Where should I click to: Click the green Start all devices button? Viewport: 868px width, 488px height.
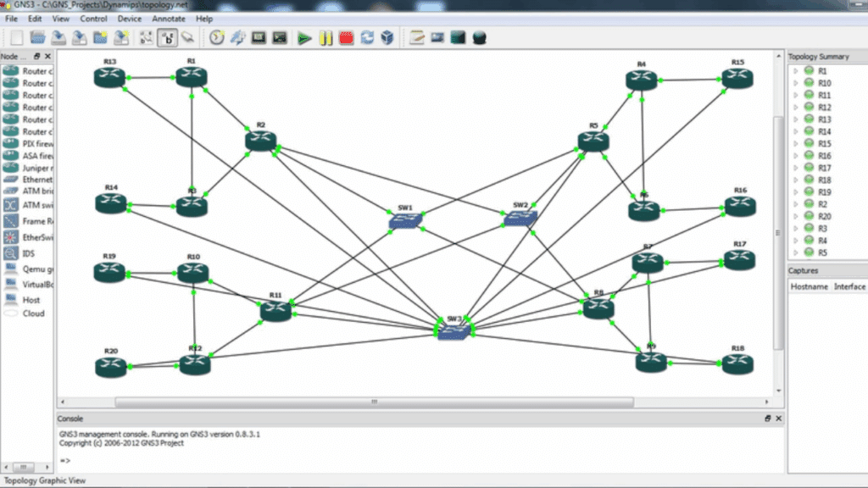click(x=304, y=37)
